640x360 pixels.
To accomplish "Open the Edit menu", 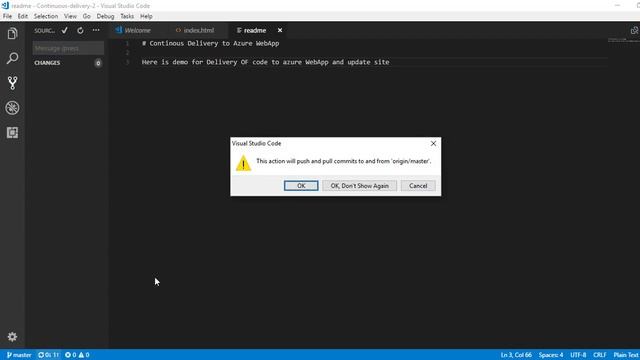I will pyautogui.click(x=22, y=16).
